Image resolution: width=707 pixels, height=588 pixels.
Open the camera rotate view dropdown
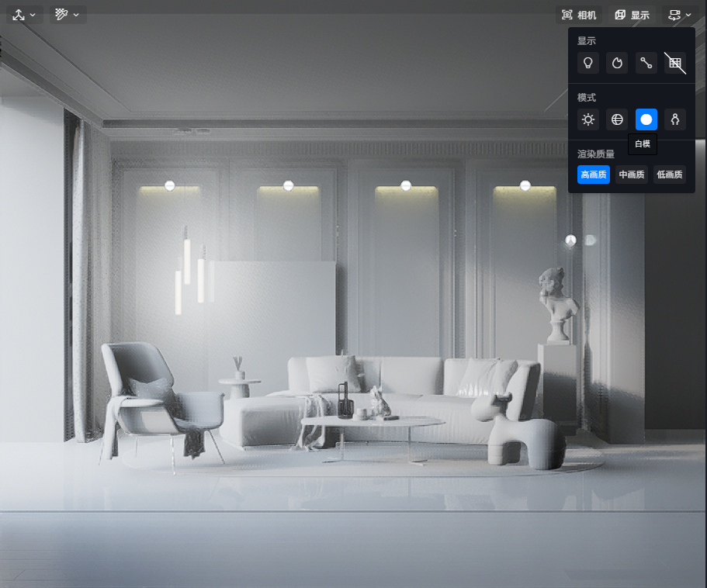[x=680, y=15]
